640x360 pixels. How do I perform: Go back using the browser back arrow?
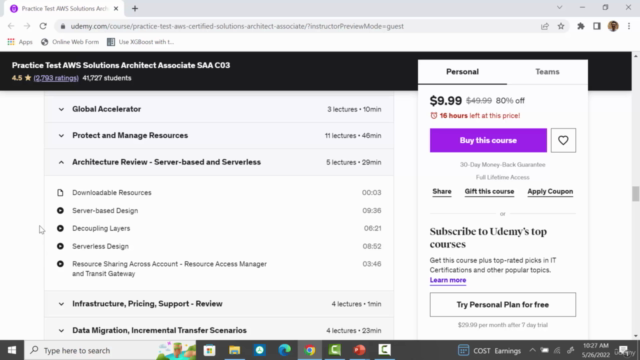[11, 26]
